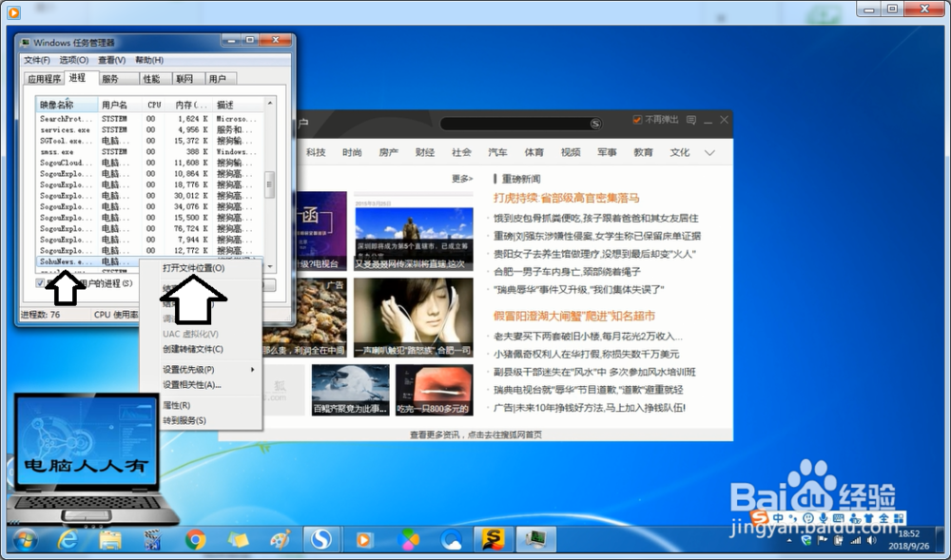Click 查看更多资讯，点击去往搜狐网首页 link
This screenshot has height=560, width=951.
pos(476,434)
